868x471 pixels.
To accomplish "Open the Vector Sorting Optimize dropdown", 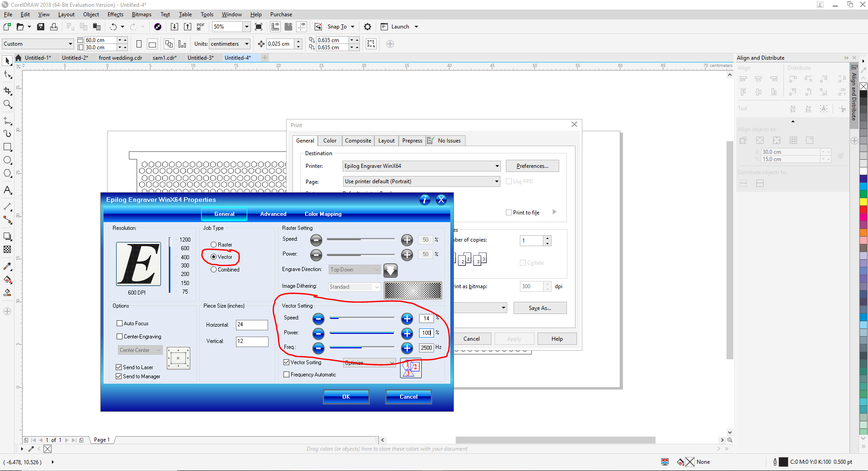I will point(369,363).
